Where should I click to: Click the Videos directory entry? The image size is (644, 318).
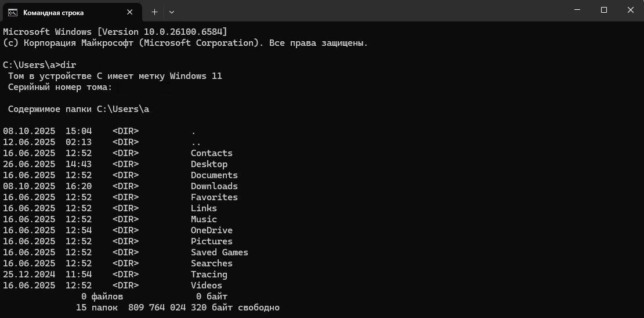click(206, 286)
